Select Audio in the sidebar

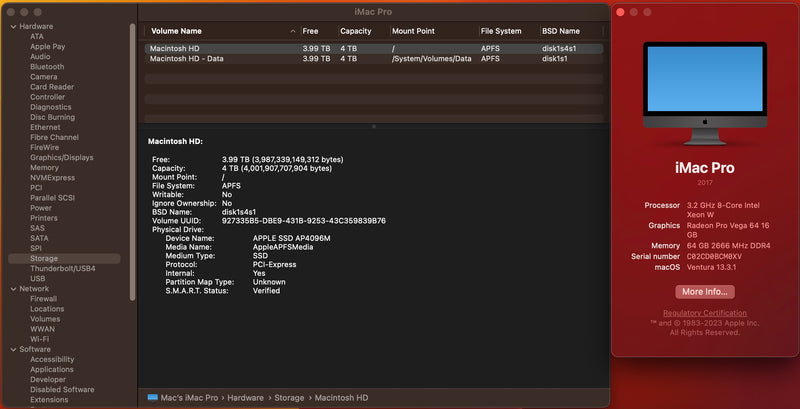point(40,57)
